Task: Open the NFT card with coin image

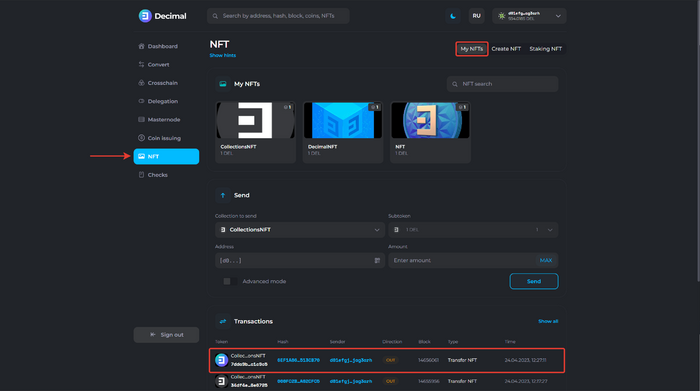Action: click(x=430, y=120)
